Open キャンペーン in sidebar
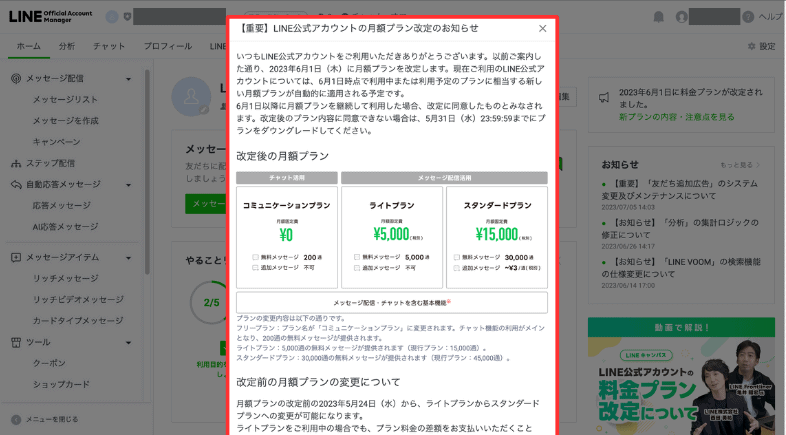 click(57, 142)
